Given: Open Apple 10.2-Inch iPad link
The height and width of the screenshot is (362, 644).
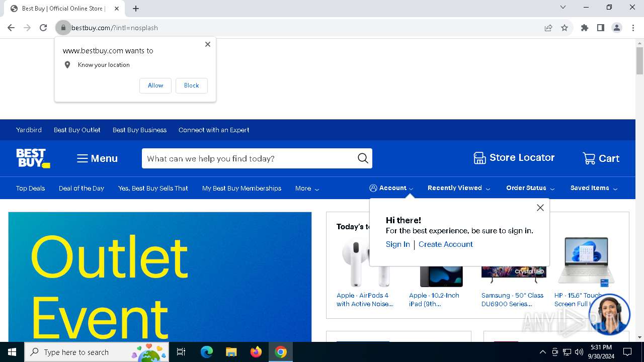Looking at the screenshot, I should (434, 300).
